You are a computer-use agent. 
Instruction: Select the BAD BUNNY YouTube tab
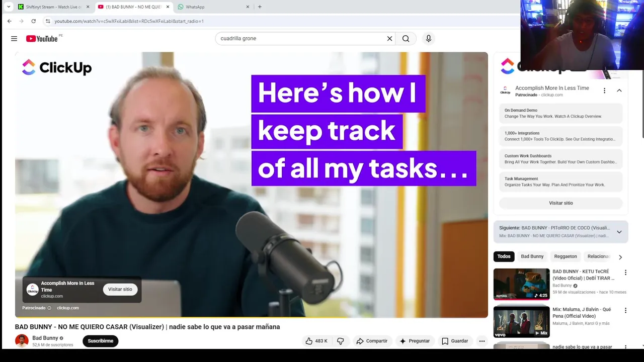pos(133,7)
